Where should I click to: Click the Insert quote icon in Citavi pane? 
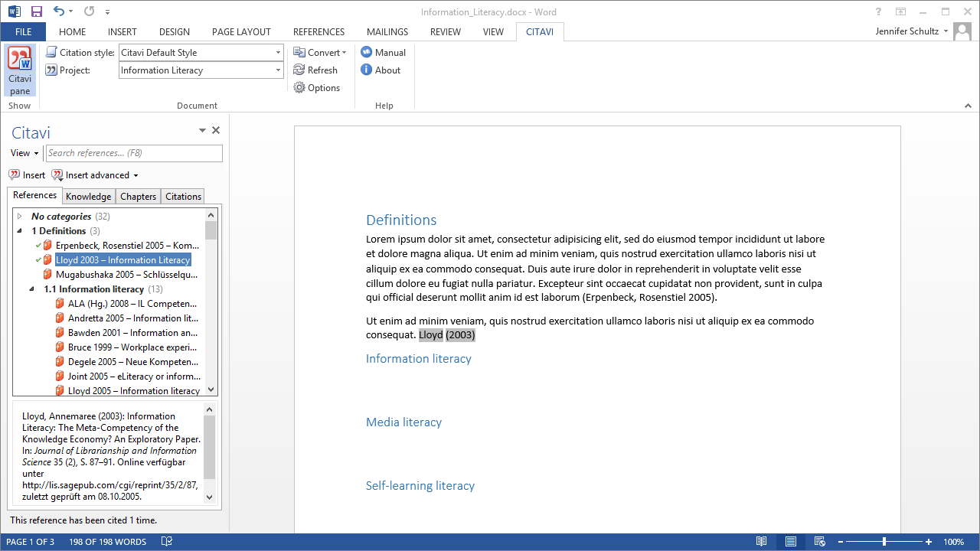(x=15, y=174)
